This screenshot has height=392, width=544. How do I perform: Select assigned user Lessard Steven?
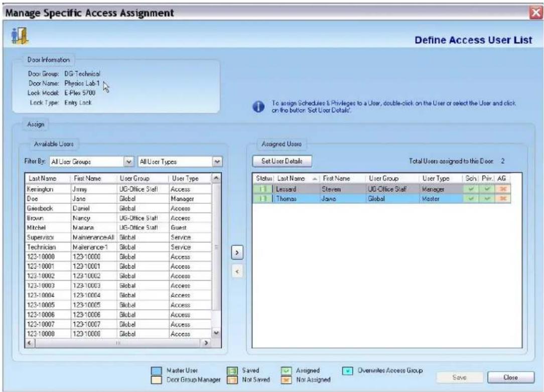tap(381, 189)
